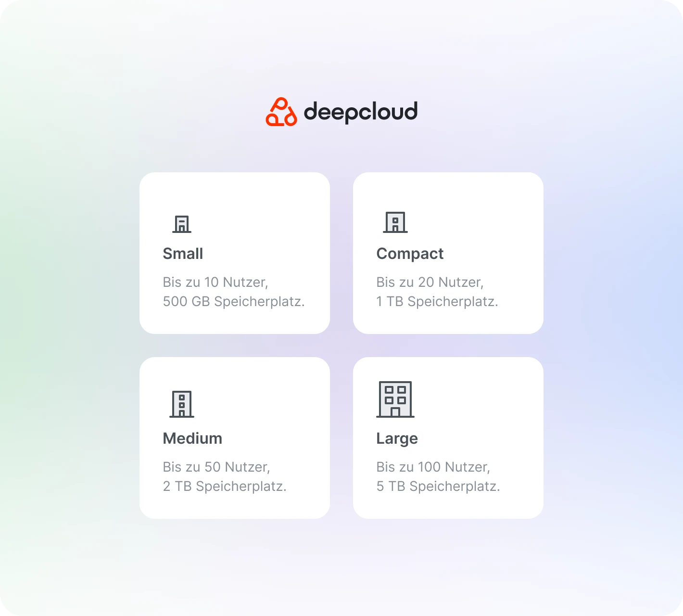This screenshot has height=616, width=683.
Task: Click 'Bis zu 10 Nutzer' text
Action: click(215, 282)
